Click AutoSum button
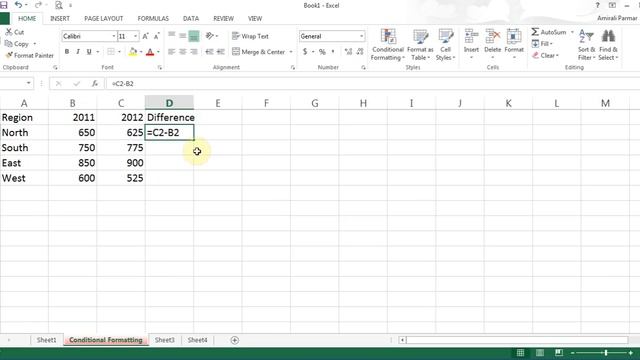This screenshot has width=640, height=360. click(x=549, y=32)
